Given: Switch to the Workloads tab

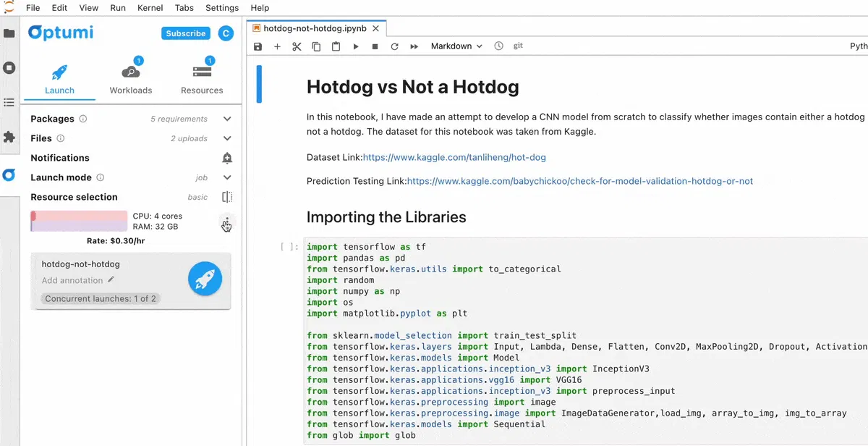Looking at the screenshot, I should pos(131,80).
